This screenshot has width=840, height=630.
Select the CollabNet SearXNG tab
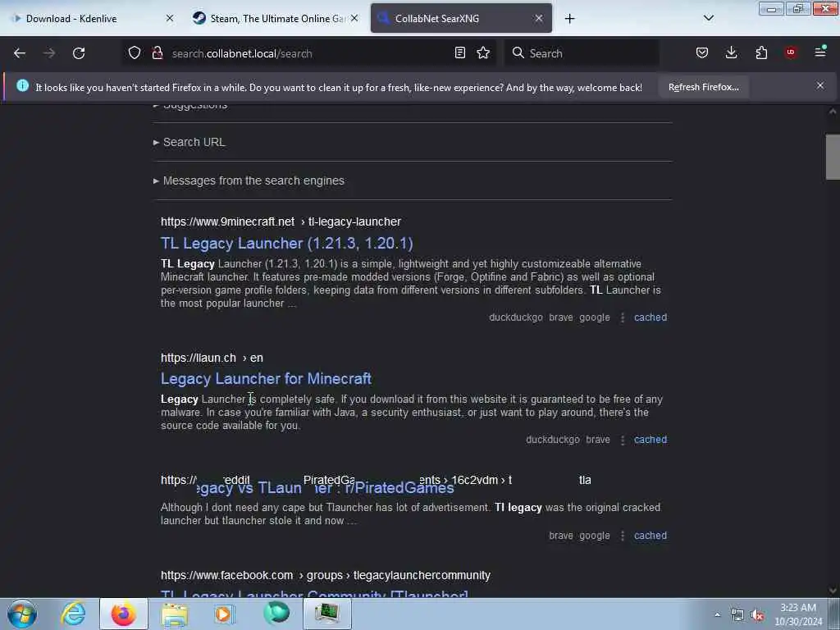pos(461,18)
